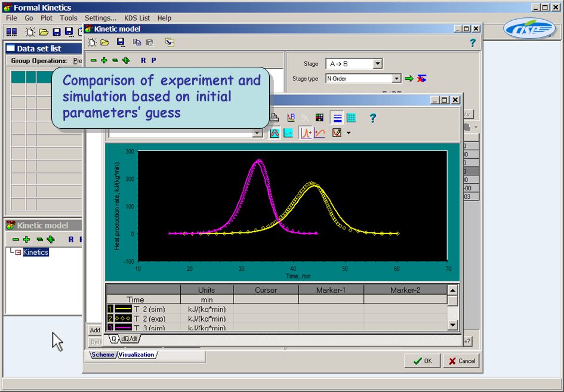
Task: Click blue R icon in lower-left Kinetic model panel
Action: click(x=71, y=239)
